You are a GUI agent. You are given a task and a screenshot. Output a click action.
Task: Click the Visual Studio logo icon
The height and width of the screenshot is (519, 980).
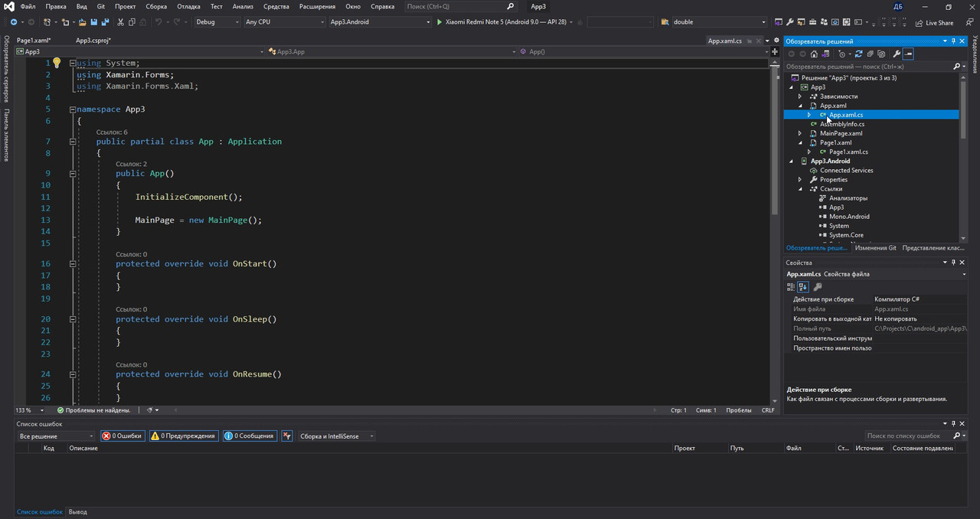click(8, 7)
